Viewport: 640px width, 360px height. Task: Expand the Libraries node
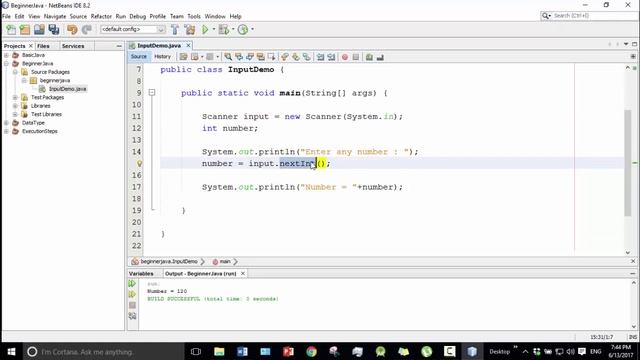[x=16, y=106]
